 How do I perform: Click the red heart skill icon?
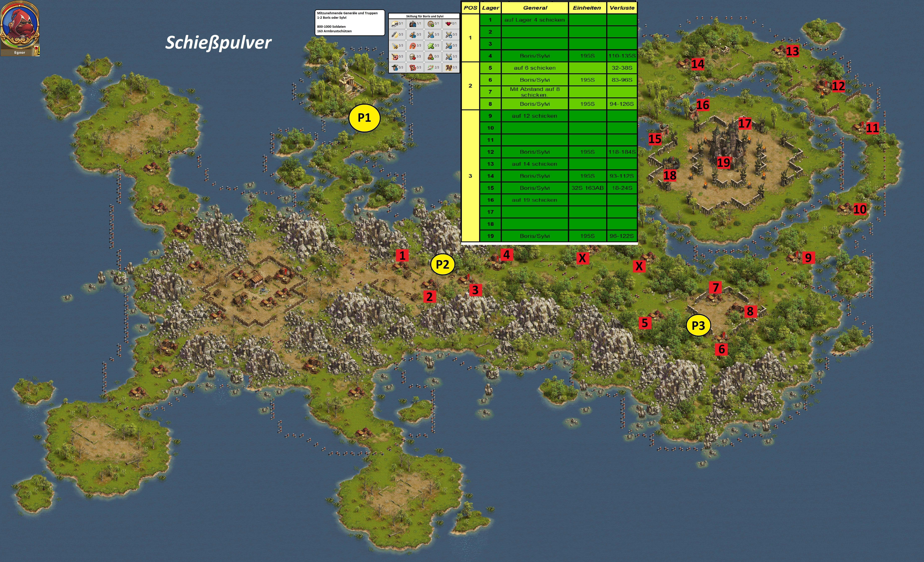(x=449, y=24)
